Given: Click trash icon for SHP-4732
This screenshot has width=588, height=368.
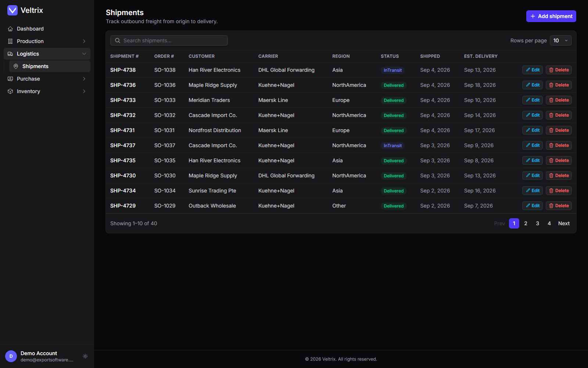Looking at the screenshot, I should (551, 115).
